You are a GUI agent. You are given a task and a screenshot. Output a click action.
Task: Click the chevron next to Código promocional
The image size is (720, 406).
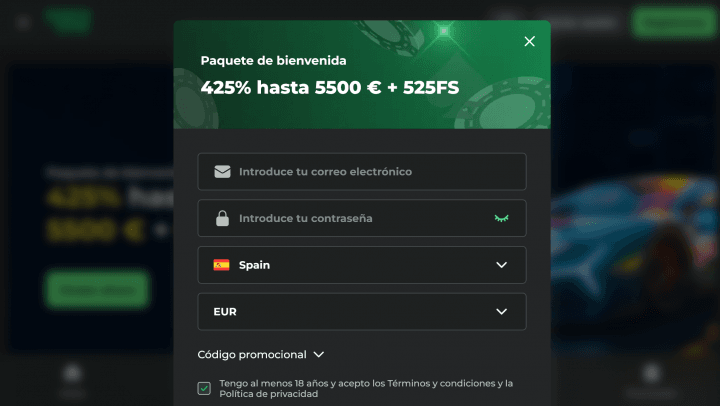[319, 354]
